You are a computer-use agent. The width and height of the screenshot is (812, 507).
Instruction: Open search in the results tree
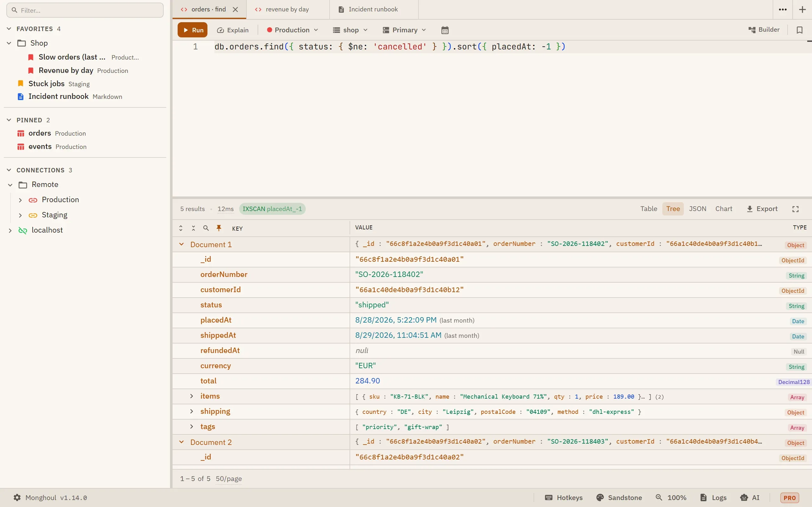[206, 228]
